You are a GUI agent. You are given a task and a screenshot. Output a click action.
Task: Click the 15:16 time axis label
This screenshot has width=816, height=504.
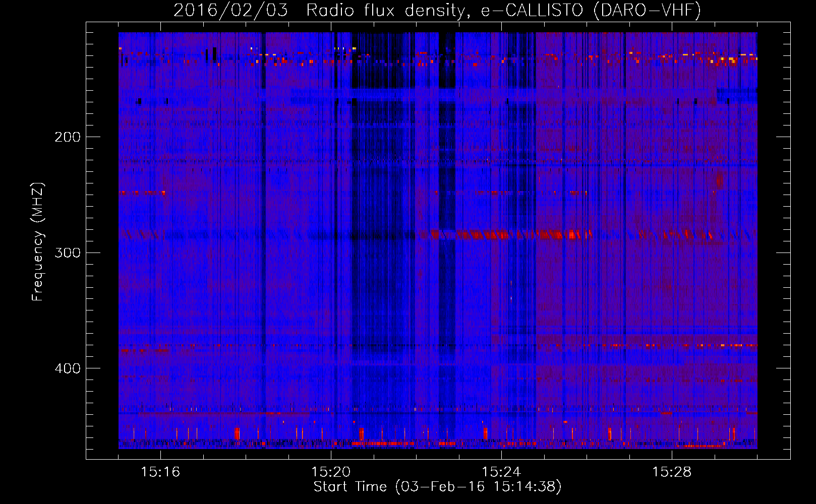pos(160,472)
